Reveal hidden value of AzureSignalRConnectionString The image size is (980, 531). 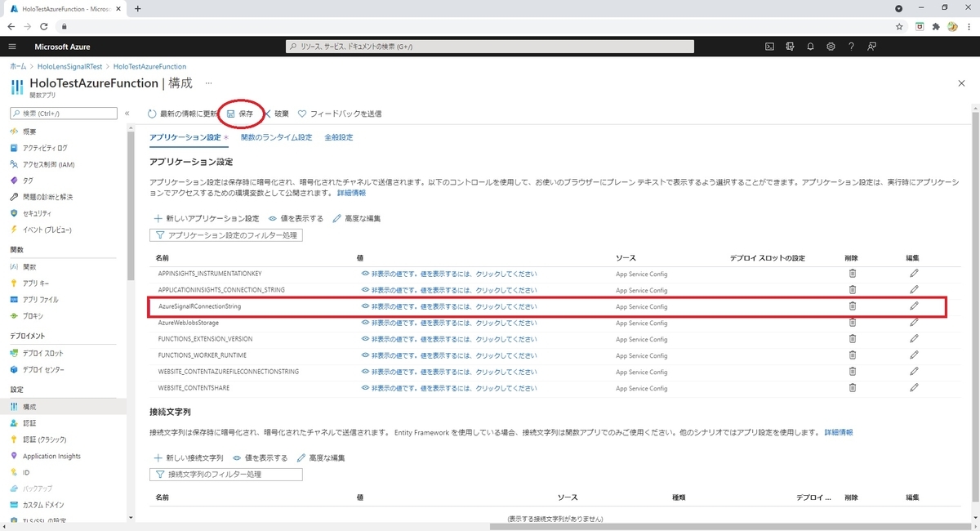pyautogui.click(x=449, y=306)
